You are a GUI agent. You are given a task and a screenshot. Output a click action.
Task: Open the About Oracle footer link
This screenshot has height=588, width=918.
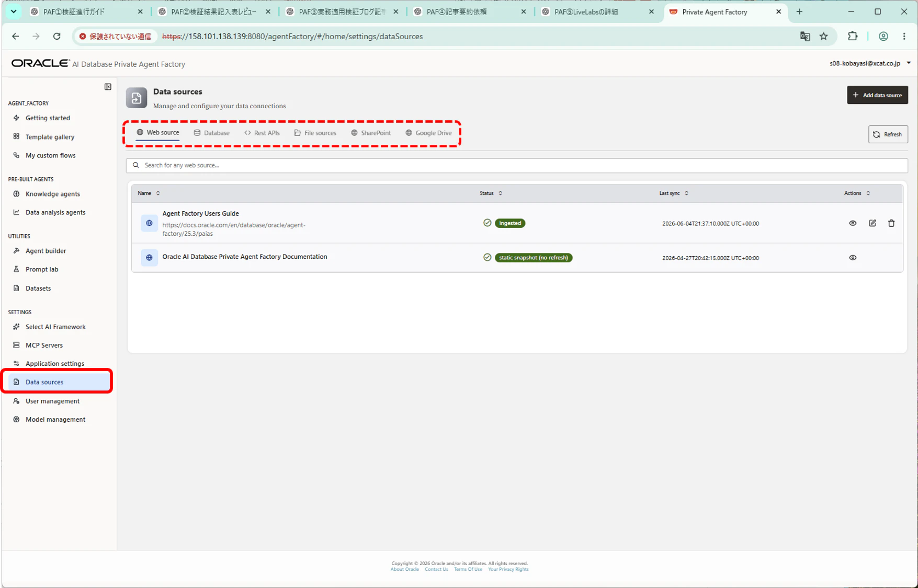pyautogui.click(x=405, y=569)
